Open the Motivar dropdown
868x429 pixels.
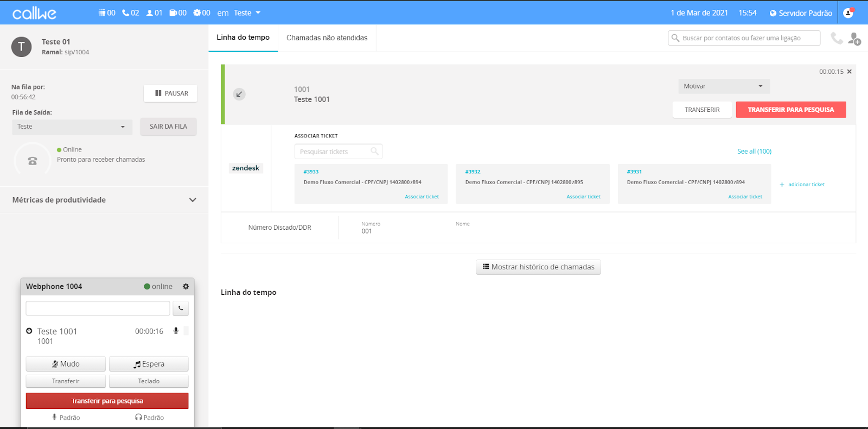coord(724,86)
